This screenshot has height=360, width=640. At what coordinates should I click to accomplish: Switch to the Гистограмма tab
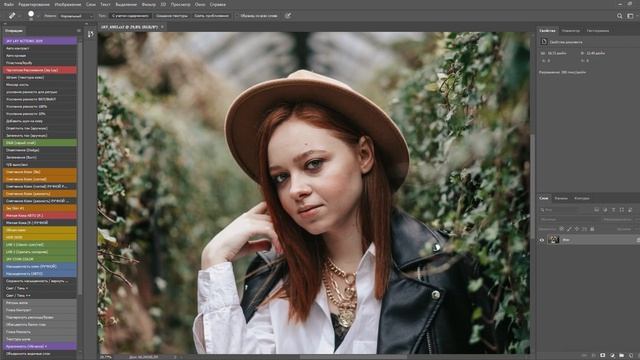(598, 31)
